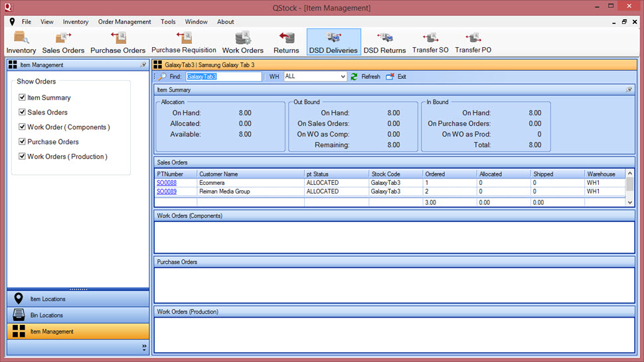Disable the Work Orders (Production) checkbox

[23, 157]
